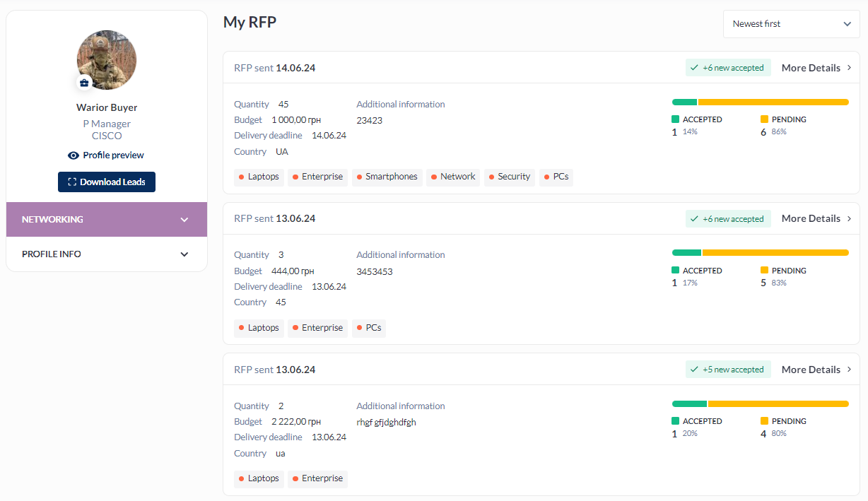This screenshot has width=868, height=501.
Task: Click the Laptops tag in the 2 222,00 budget RFP
Action: (x=259, y=478)
